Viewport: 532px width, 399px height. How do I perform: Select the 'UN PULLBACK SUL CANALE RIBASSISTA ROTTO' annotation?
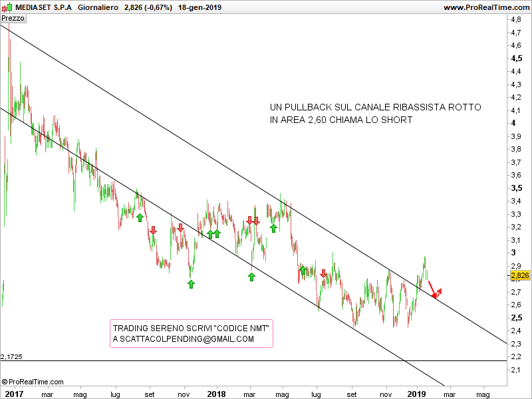point(375,107)
